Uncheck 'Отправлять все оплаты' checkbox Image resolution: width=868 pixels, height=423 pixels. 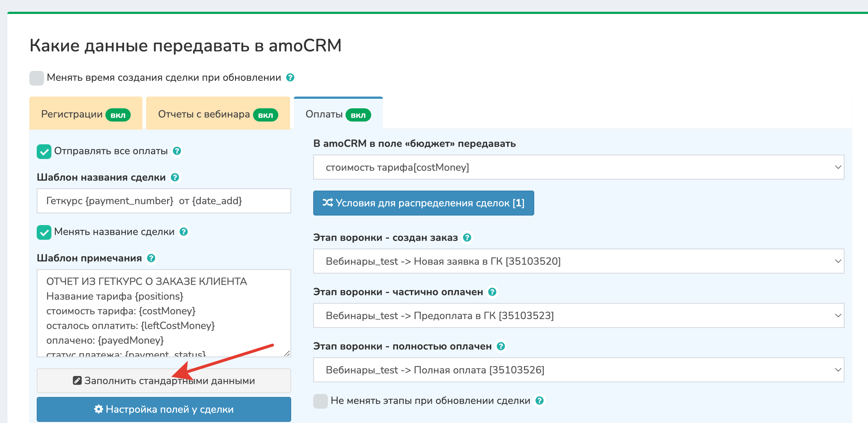[x=44, y=152]
